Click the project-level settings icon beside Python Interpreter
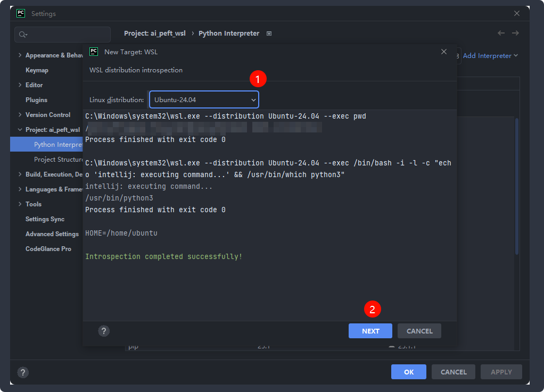The height and width of the screenshot is (392, 544). pos(269,34)
